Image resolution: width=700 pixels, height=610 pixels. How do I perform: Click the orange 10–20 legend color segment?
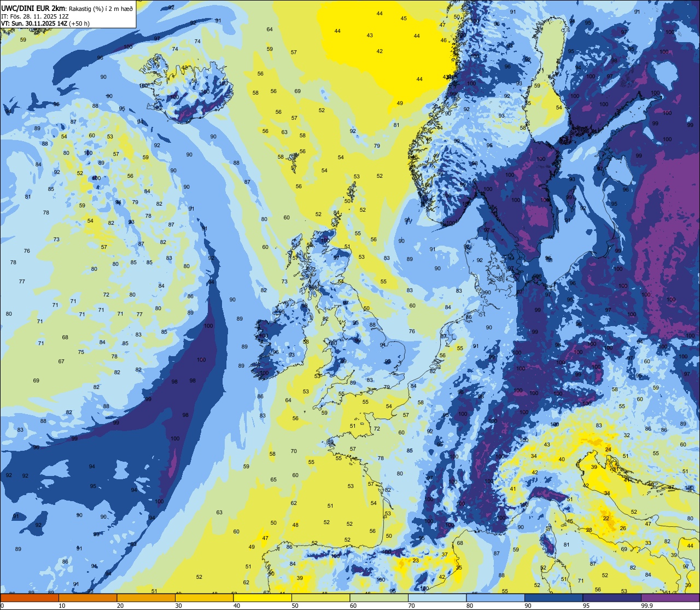[87, 598]
